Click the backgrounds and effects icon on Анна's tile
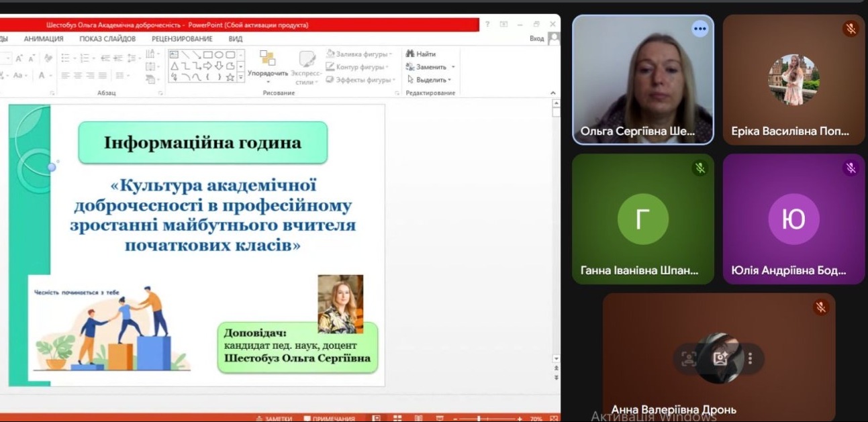 (720, 358)
